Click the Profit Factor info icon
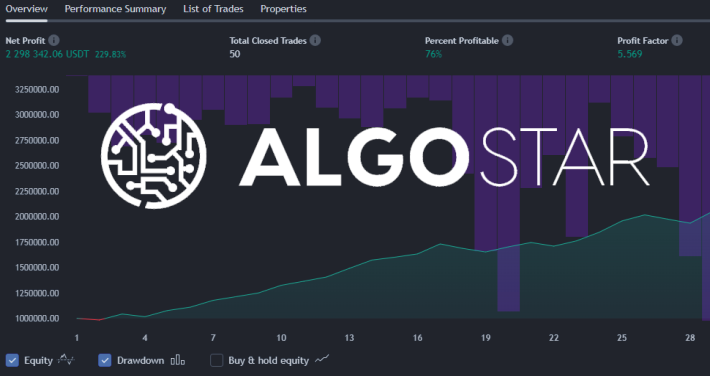 (677, 40)
